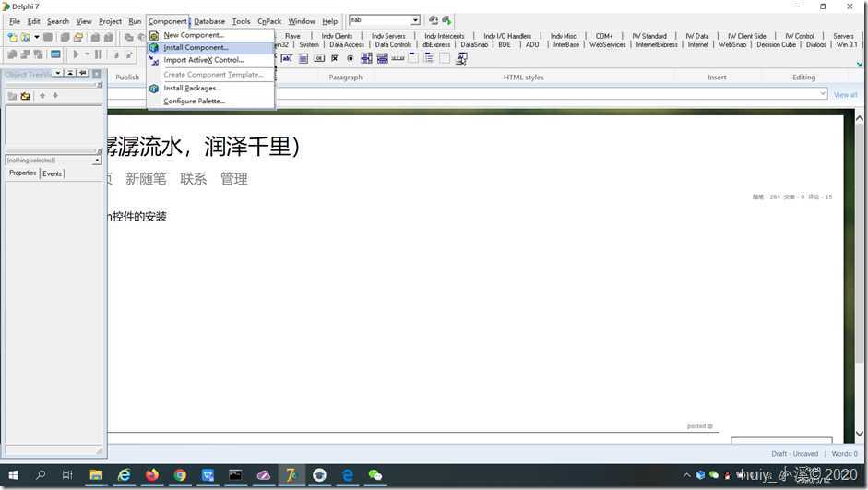
Task: Click the 管理 blog link
Action: [x=234, y=178]
